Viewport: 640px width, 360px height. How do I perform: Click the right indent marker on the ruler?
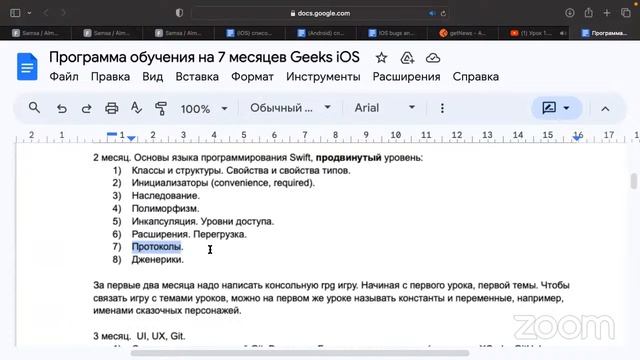click(577, 138)
